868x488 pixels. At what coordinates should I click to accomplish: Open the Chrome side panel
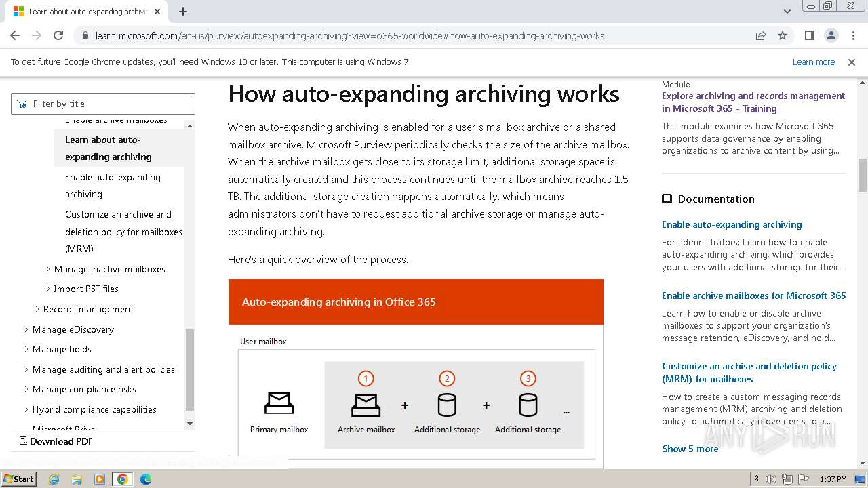[x=809, y=35]
